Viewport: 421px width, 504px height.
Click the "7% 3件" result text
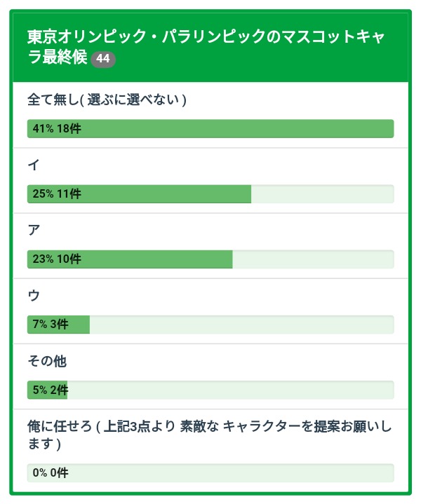[x=51, y=325]
